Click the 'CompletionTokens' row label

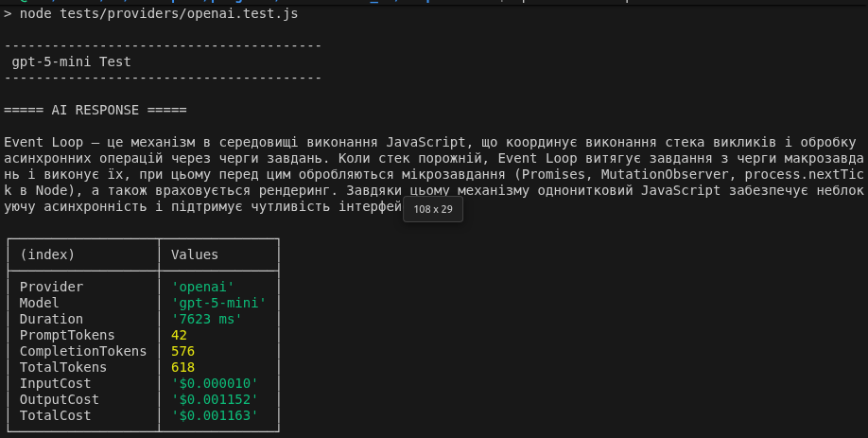(83, 351)
